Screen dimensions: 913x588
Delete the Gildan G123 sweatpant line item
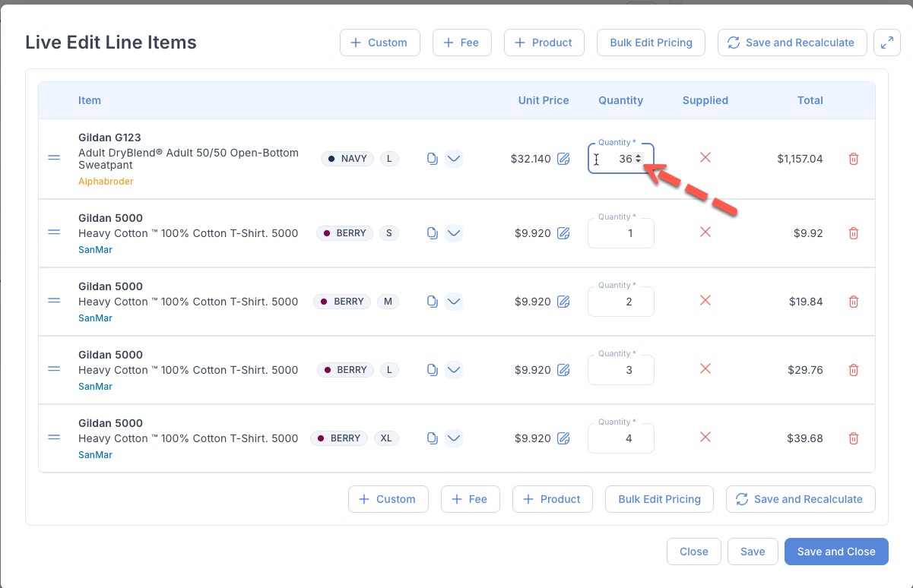click(x=853, y=159)
